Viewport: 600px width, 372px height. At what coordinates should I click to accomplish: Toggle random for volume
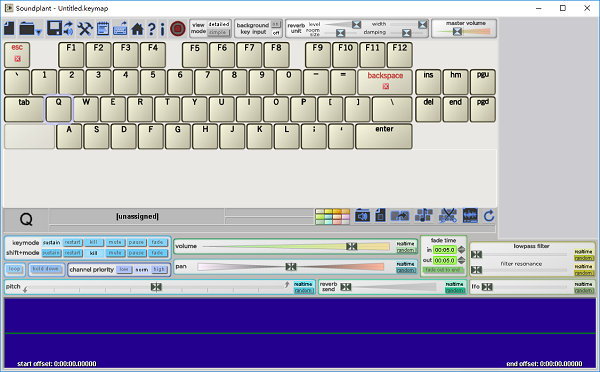(406, 250)
